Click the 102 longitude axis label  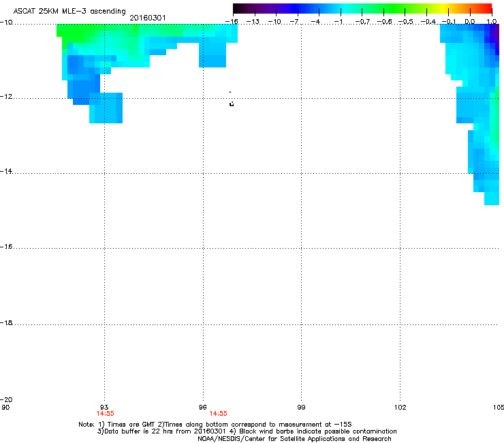coord(400,408)
